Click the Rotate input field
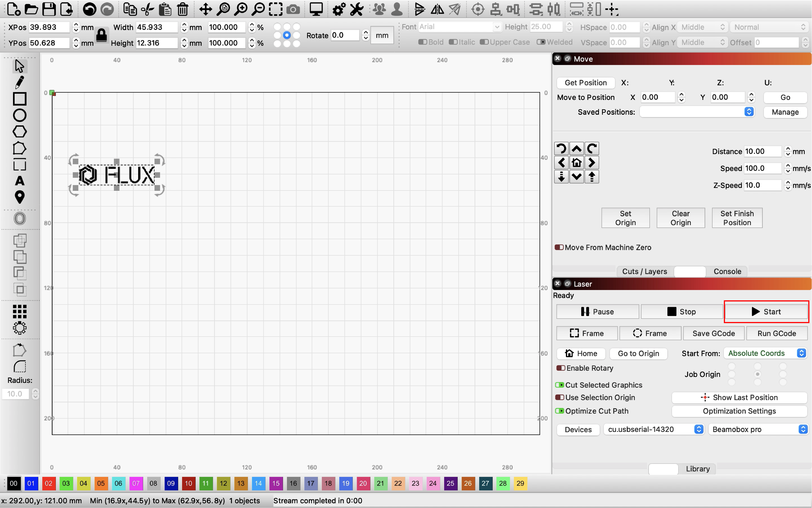Viewport: 812px width, 508px height. (345, 35)
